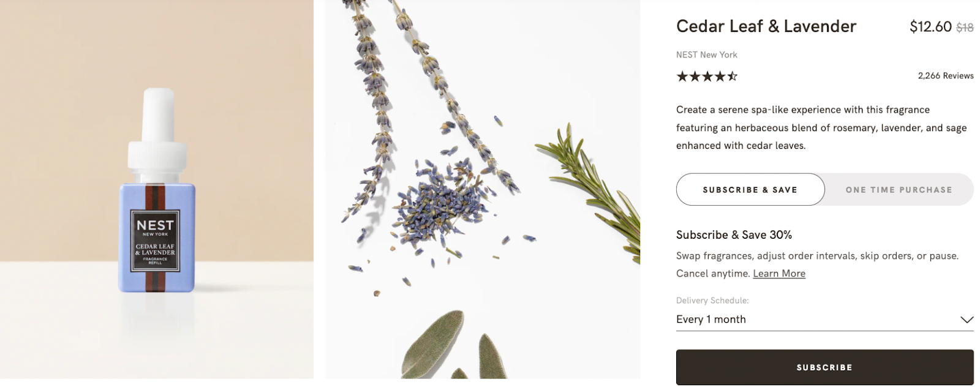Screen dimensions: 980x390
Task: Click the Subscribe & Save 30% heading
Action: click(734, 235)
